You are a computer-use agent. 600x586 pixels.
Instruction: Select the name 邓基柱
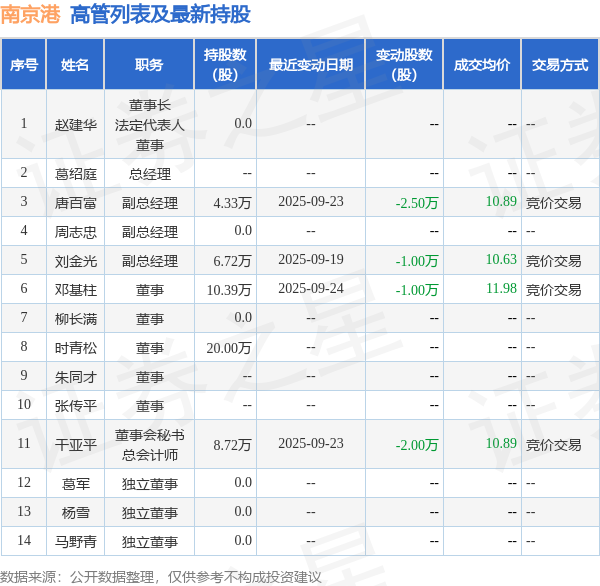click(x=75, y=290)
